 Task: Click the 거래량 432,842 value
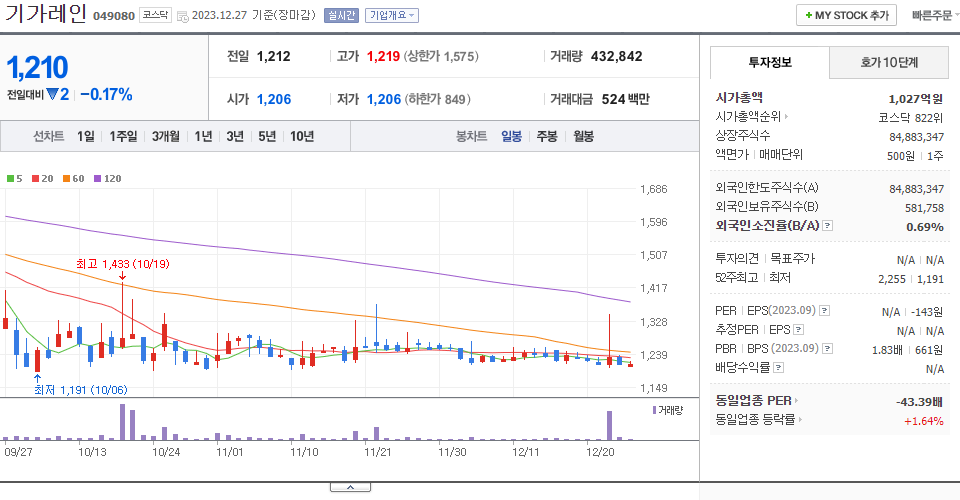[617, 56]
